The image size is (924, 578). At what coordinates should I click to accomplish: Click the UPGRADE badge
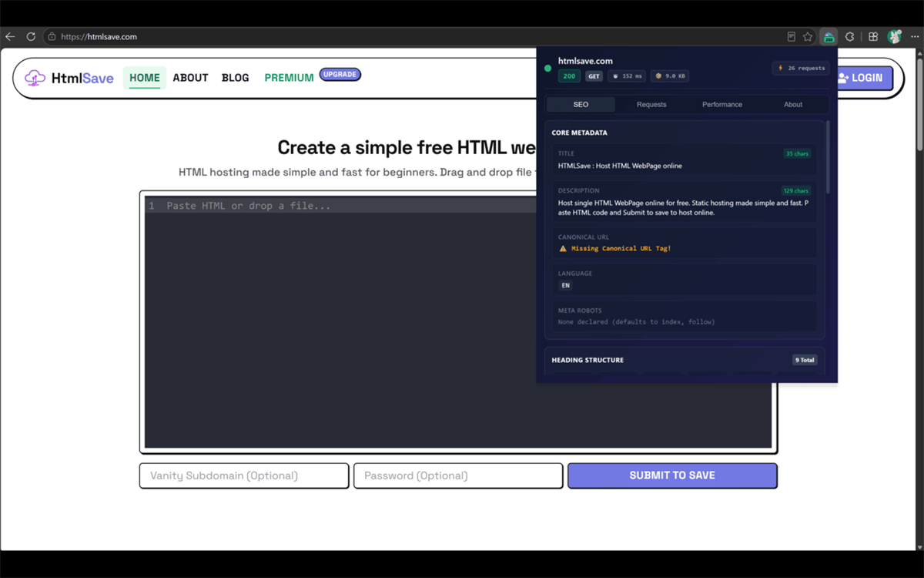click(x=340, y=75)
